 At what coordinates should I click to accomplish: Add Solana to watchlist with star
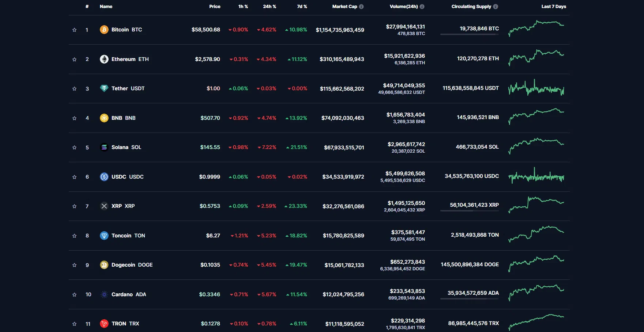(75, 148)
